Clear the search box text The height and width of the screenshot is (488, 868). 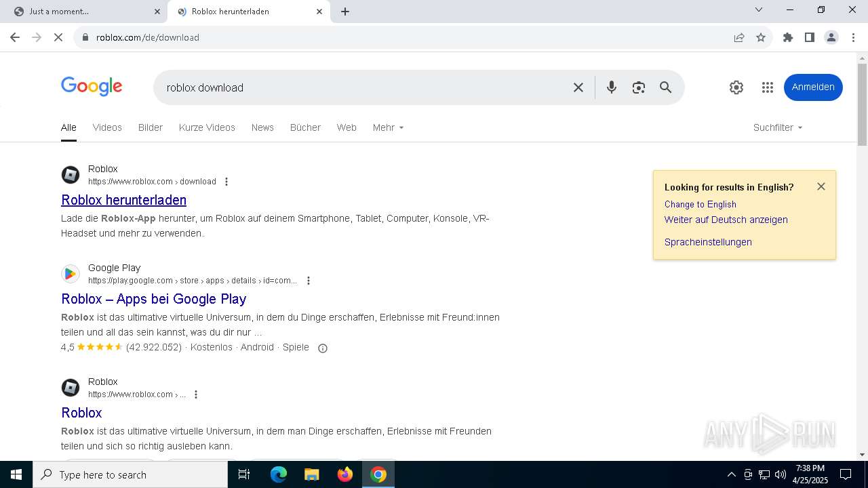point(578,87)
